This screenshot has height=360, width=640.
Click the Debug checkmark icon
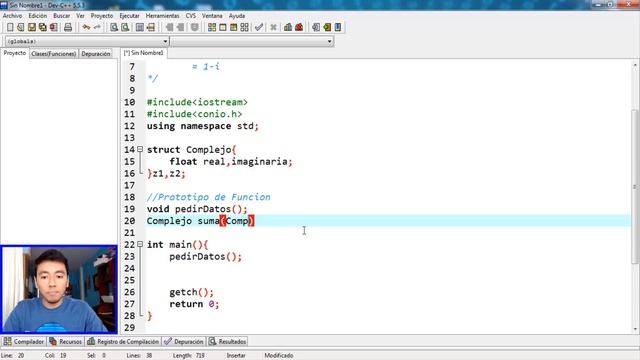click(x=259, y=27)
